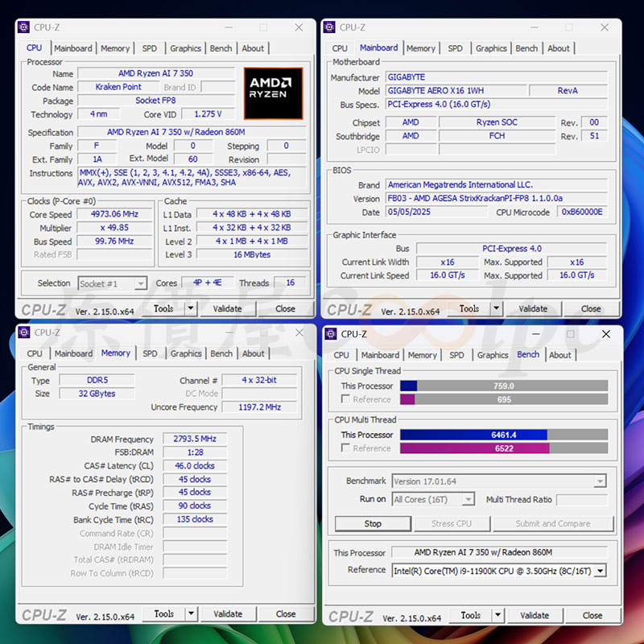Click the Stress CPU button
This screenshot has width=644, height=644.
(x=452, y=523)
